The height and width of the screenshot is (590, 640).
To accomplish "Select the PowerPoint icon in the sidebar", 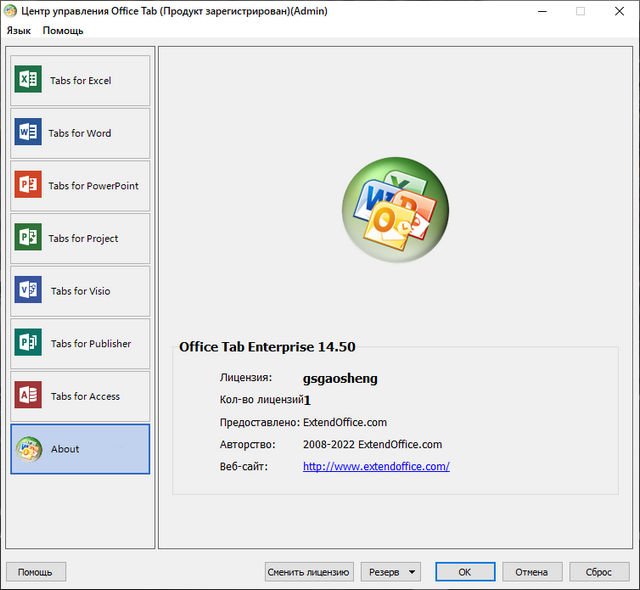I will [x=28, y=185].
